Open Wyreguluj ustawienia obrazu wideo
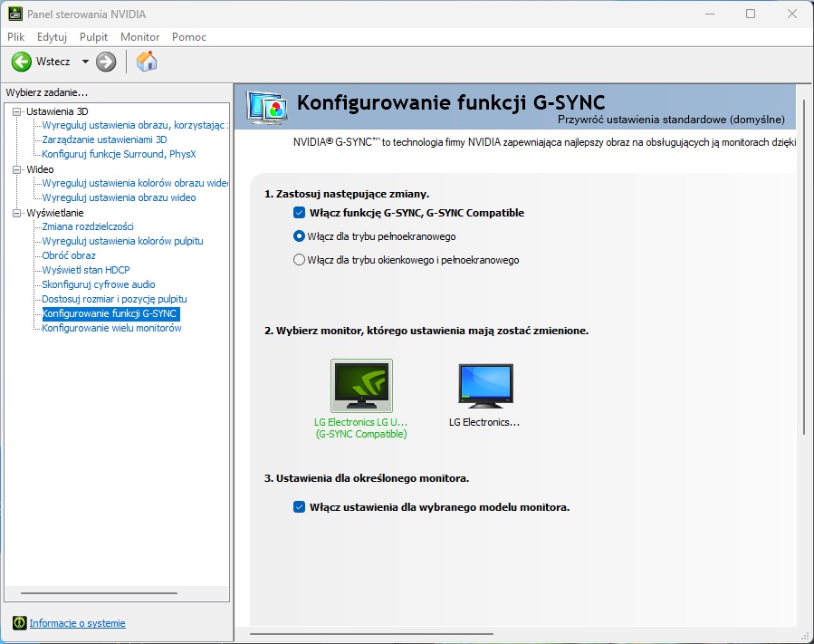Screen dimensions: 814x644 pyautogui.click(x=119, y=197)
